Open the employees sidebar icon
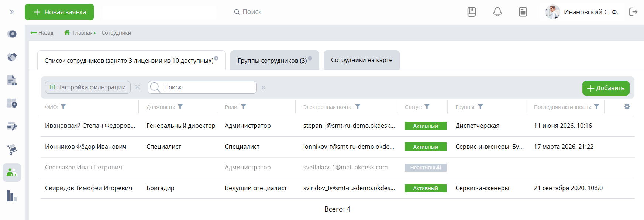This screenshot has height=220, width=644. tap(12, 172)
